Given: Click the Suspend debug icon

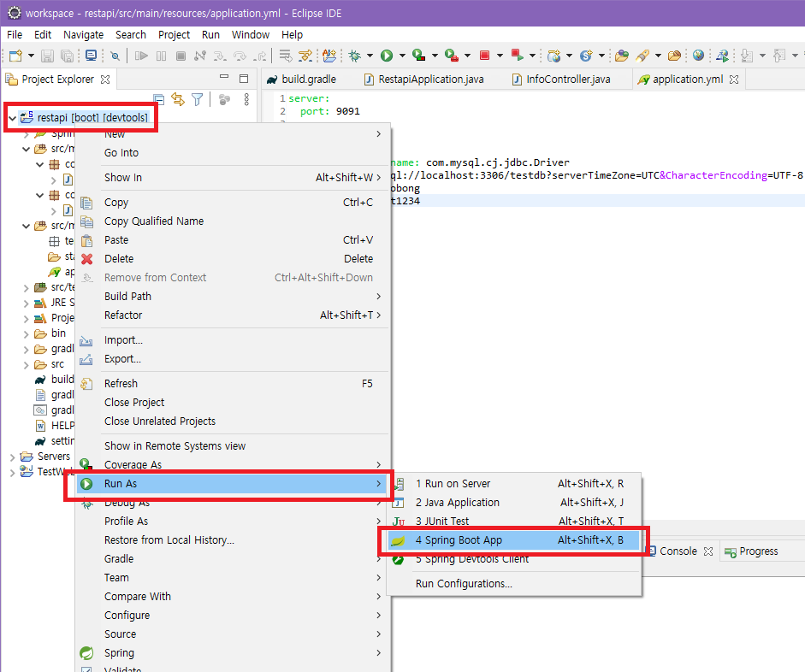Looking at the screenshot, I should tap(161, 56).
